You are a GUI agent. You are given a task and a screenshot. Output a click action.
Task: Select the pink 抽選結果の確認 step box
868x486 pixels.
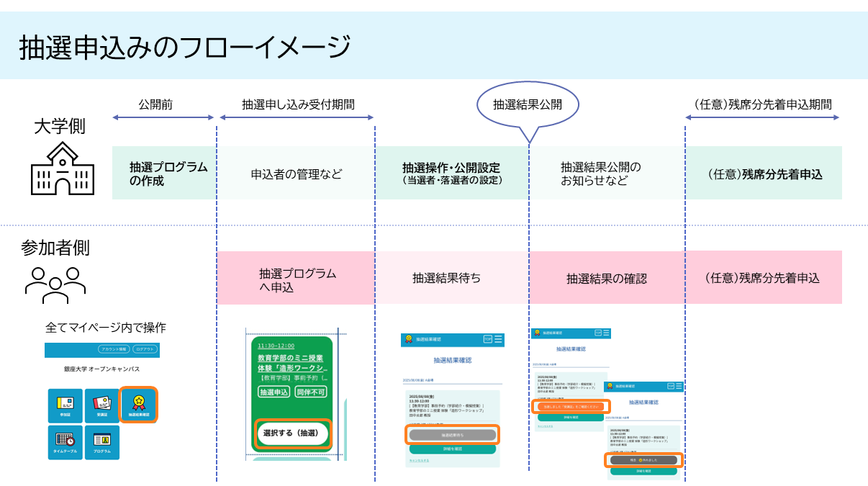(x=607, y=278)
